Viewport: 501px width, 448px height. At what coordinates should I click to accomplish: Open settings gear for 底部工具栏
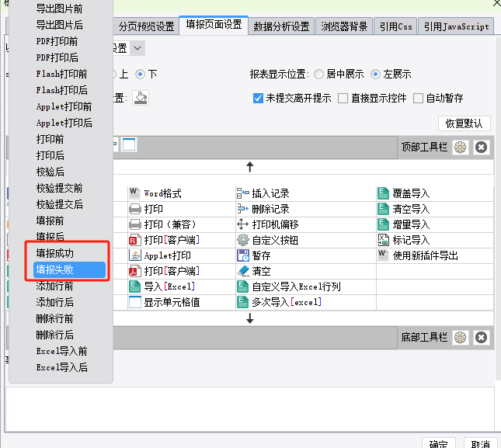[460, 338]
